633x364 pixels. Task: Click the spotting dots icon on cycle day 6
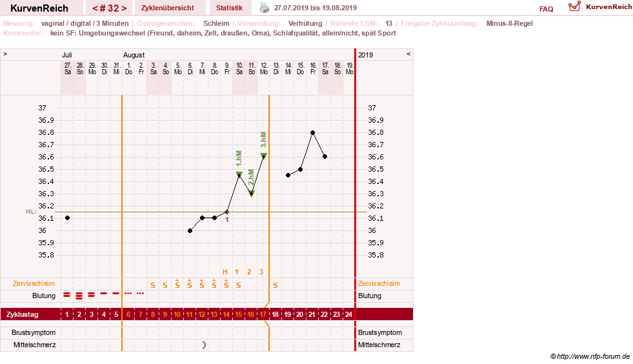128,293
